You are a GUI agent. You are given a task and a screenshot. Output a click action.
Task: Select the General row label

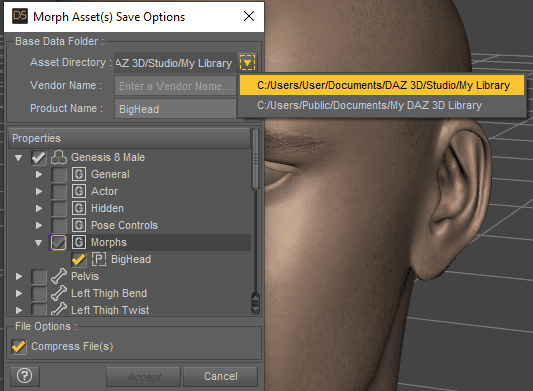coord(110,174)
